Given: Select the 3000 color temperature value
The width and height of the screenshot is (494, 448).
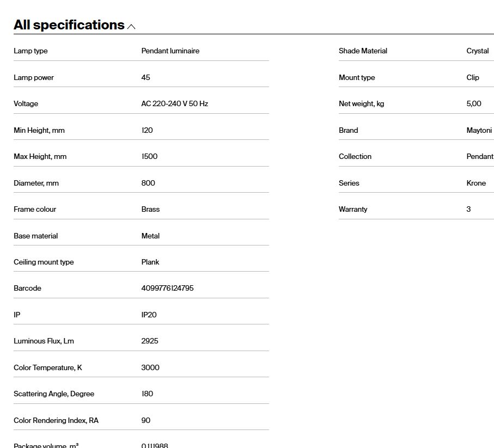Looking at the screenshot, I should pos(150,368).
